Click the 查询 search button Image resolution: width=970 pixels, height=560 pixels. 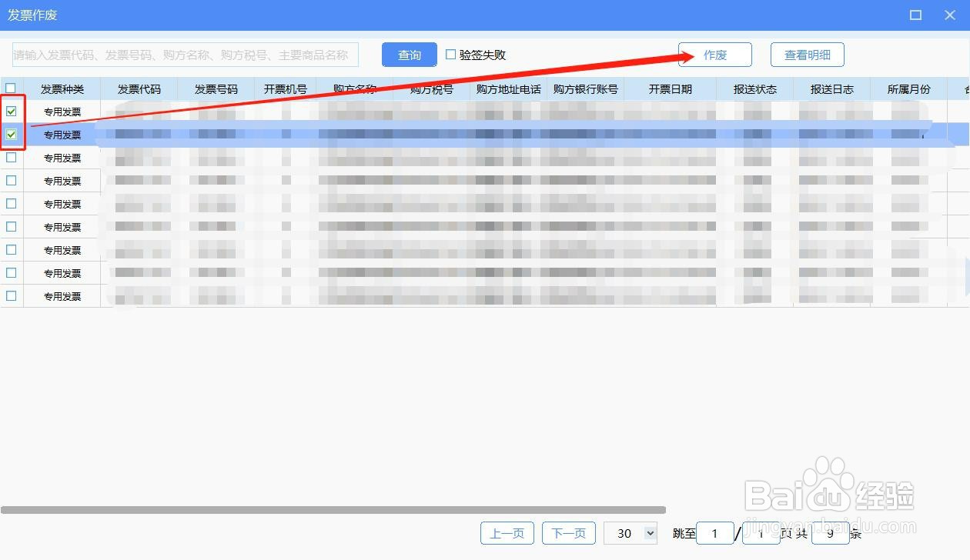[409, 55]
